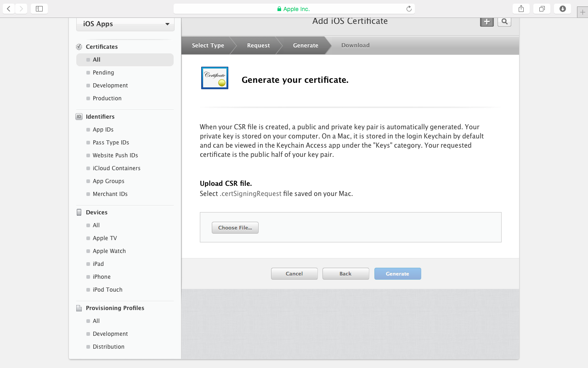Image resolution: width=588 pixels, height=368 pixels.
Task: Open the iOS Apps dropdown
Action: 125,24
